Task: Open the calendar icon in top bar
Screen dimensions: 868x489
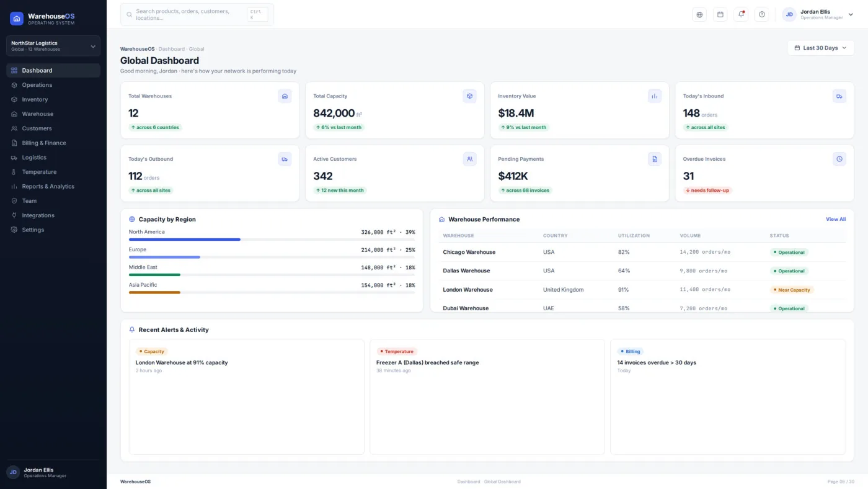Action: click(720, 14)
